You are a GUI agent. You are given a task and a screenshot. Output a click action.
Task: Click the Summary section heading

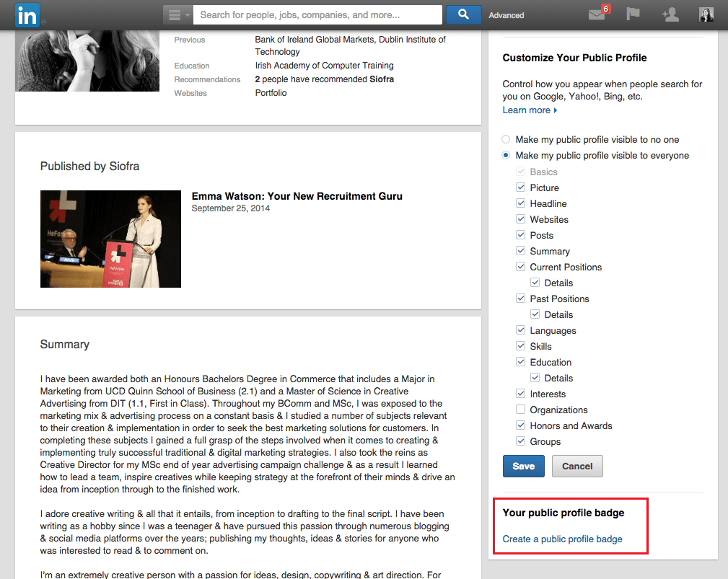point(64,344)
